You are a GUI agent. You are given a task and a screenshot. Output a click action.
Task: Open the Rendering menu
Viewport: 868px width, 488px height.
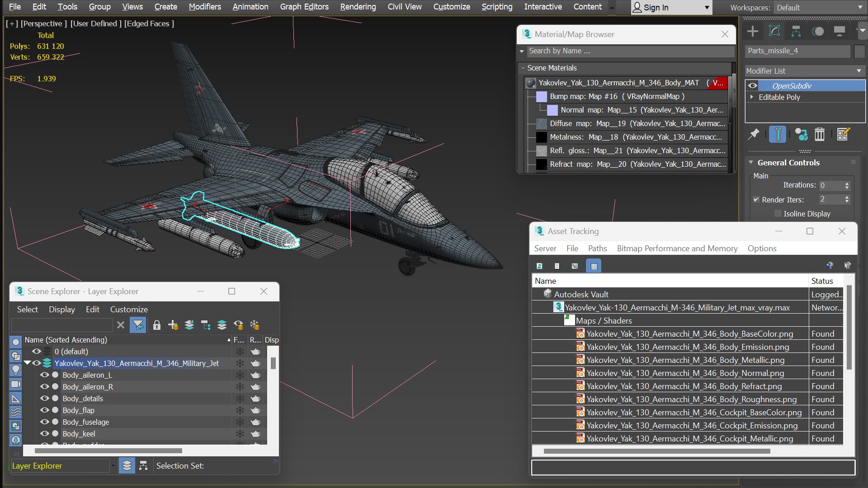tap(358, 7)
